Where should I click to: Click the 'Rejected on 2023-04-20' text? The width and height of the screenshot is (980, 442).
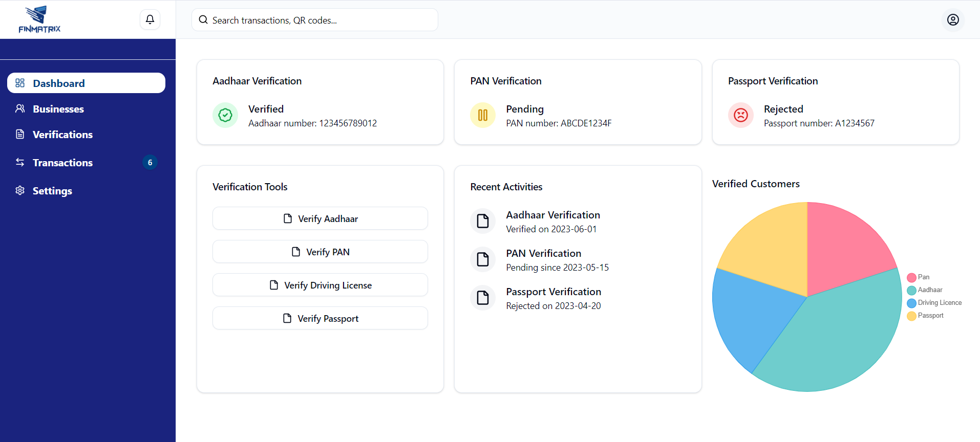553,306
